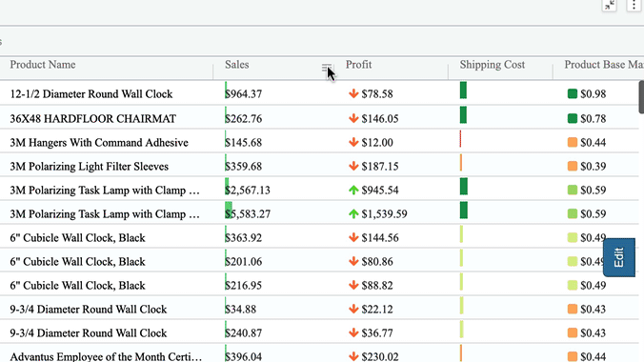Select product 36X48 HARDFLOOR CHAIRMAT

tap(92, 119)
